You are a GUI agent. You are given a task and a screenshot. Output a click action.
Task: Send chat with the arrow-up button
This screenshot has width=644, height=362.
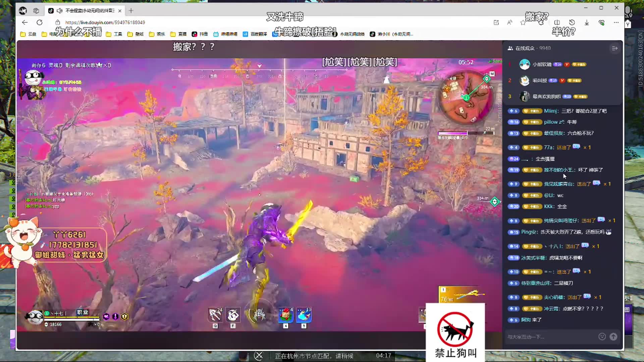(x=613, y=337)
